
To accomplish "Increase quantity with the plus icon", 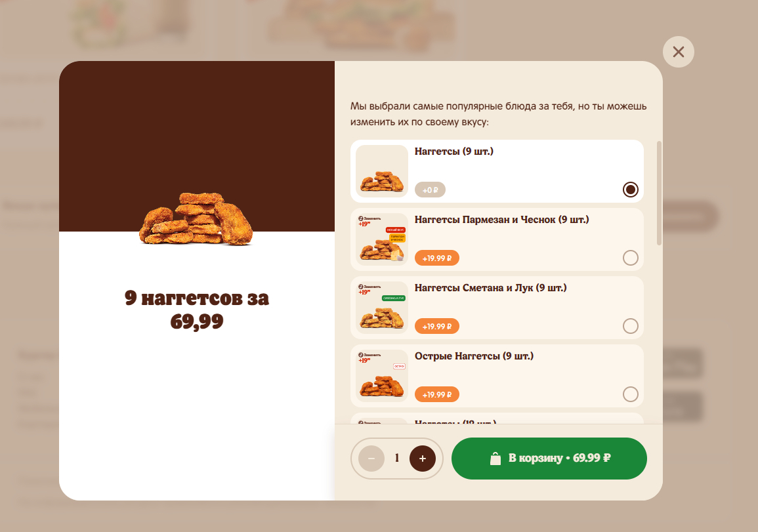I will coord(423,459).
